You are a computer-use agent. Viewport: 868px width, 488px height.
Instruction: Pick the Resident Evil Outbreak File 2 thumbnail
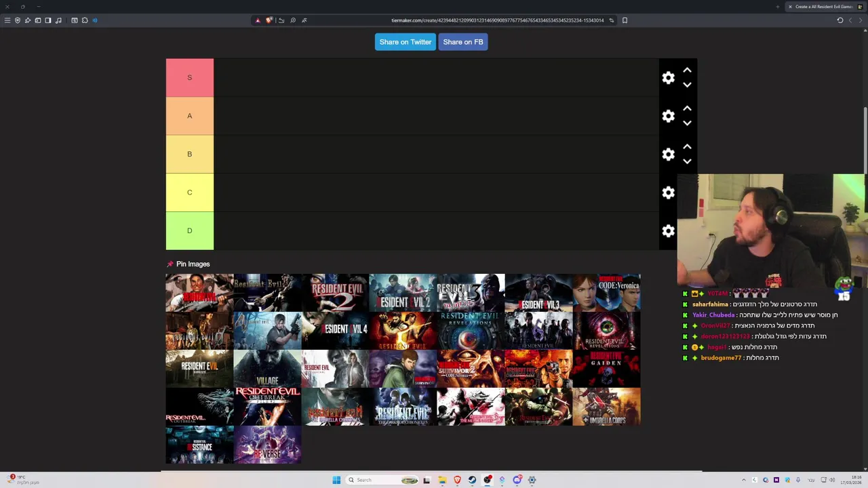coord(267,407)
